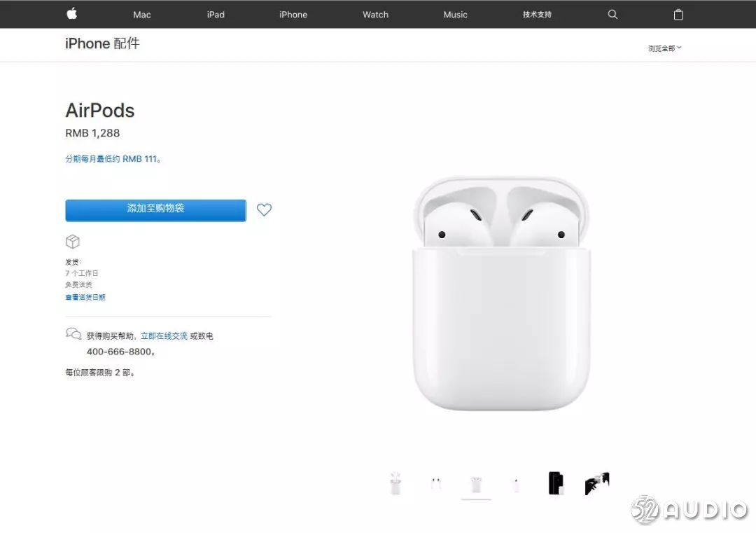Open the 分期每月最低约 RMB 111 link
The height and width of the screenshot is (533, 756).
coord(112,159)
